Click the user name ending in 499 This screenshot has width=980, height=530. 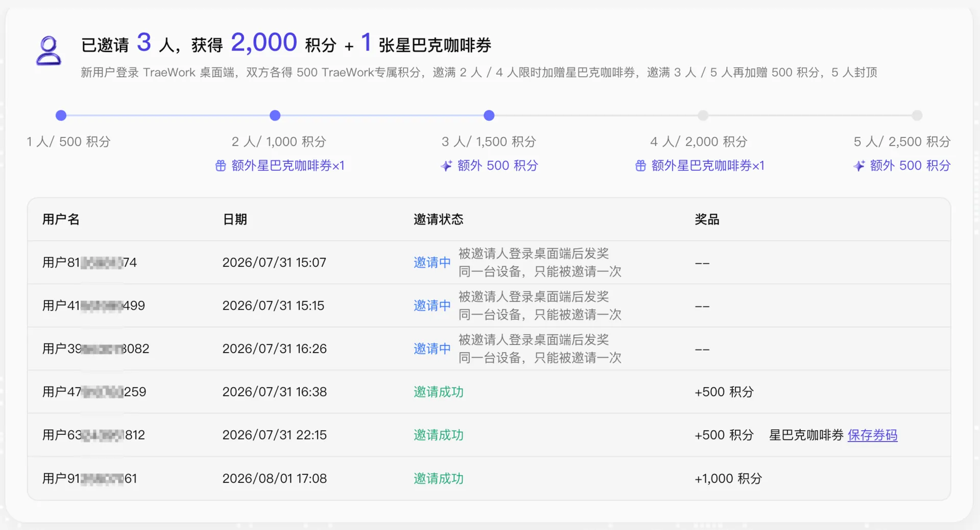[x=93, y=306]
